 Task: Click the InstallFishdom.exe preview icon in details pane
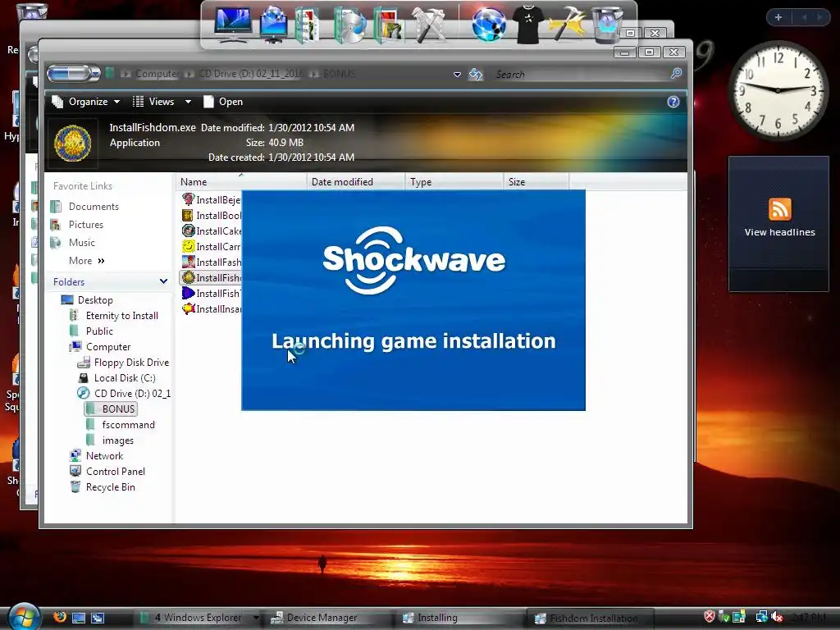tap(73, 143)
